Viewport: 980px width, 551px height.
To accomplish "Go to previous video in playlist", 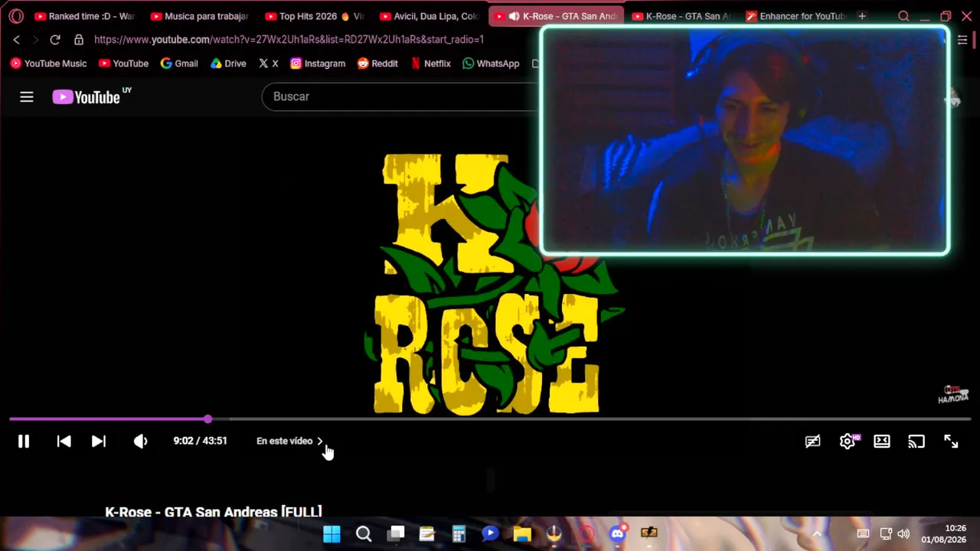I will click(64, 442).
